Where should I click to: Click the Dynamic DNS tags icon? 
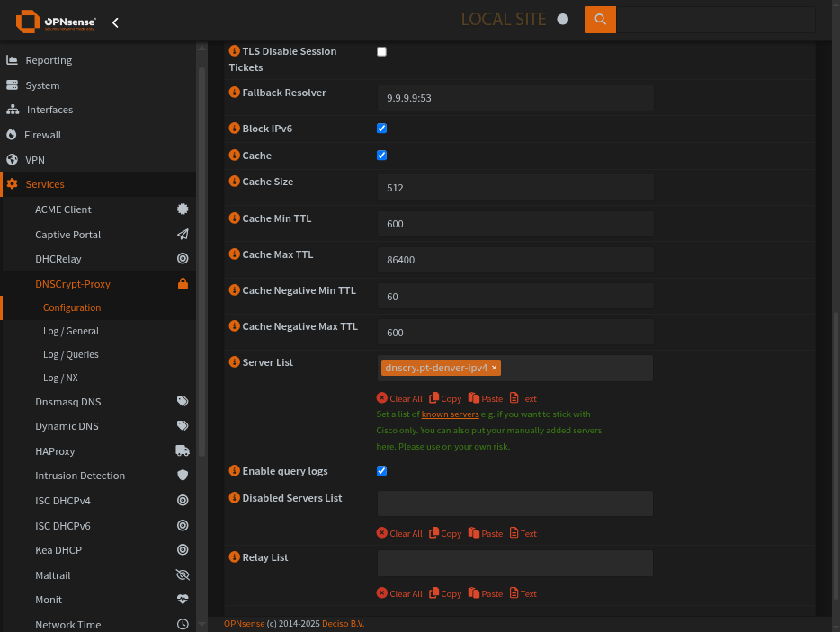coord(183,426)
